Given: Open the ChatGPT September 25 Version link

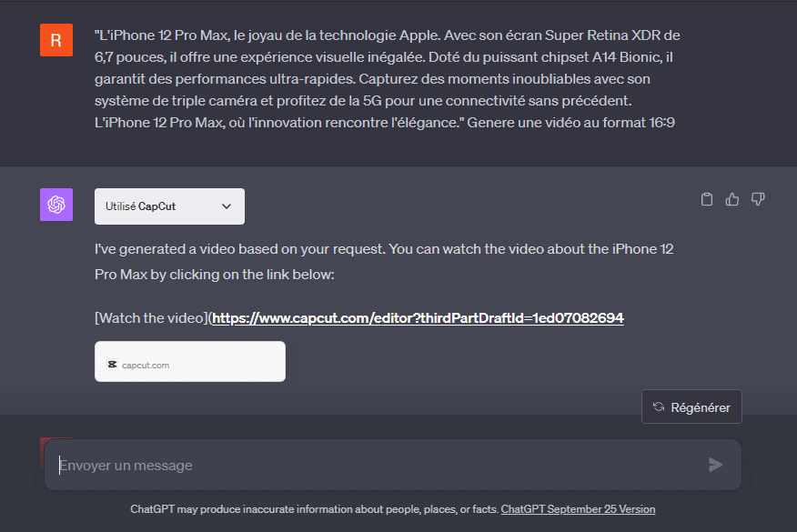Looking at the screenshot, I should [578, 509].
